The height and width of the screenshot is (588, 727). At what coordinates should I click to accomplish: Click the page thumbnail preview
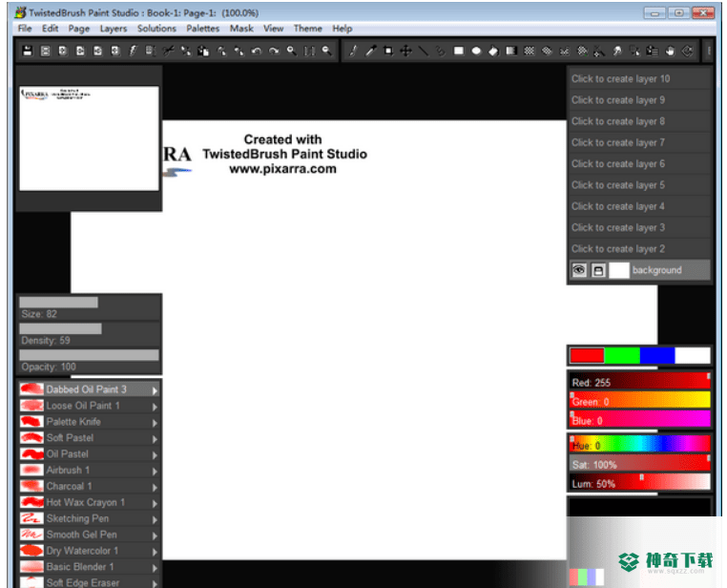click(x=89, y=138)
